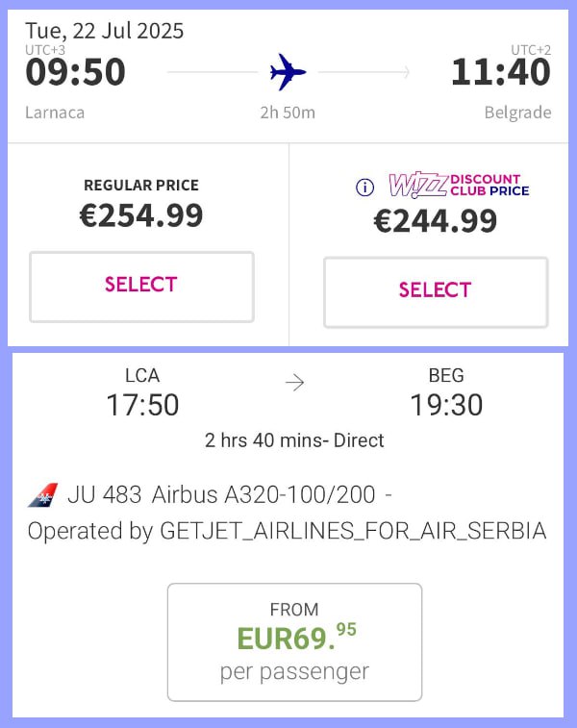The image size is (577, 728).
Task: Click the 11:40 arrival time
Action: click(501, 72)
